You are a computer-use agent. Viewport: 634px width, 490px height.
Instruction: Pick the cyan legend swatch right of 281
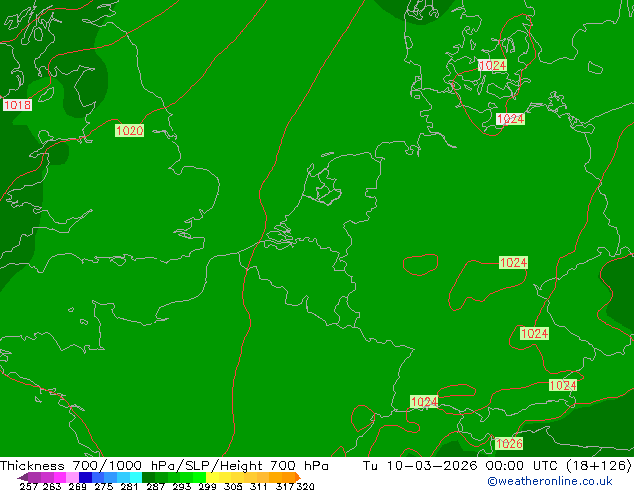coord(136,477)
